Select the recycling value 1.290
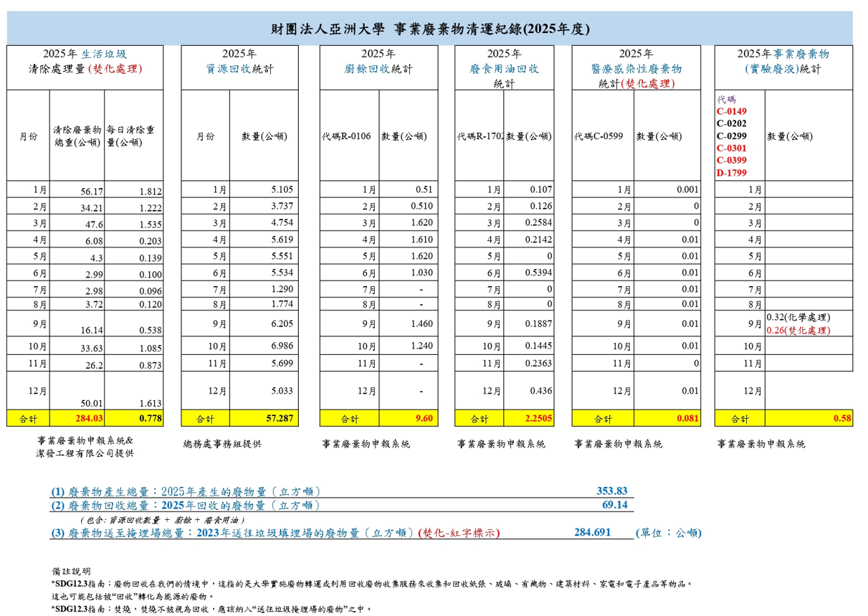The height and width of the screenshot is (616, 868). point(282,288)
